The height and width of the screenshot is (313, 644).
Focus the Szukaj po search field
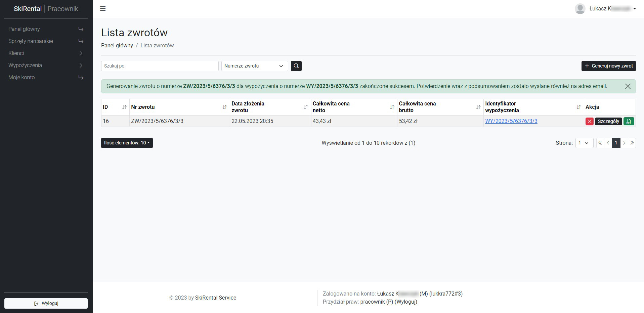coord(160,66)
